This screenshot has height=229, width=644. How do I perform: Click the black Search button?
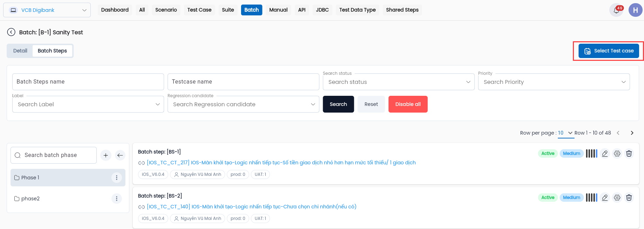coord(338,104)
